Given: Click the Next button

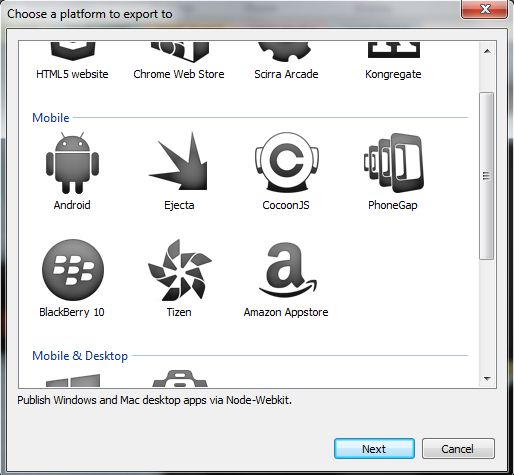Looking at the screenshot, I should (374, 449).
